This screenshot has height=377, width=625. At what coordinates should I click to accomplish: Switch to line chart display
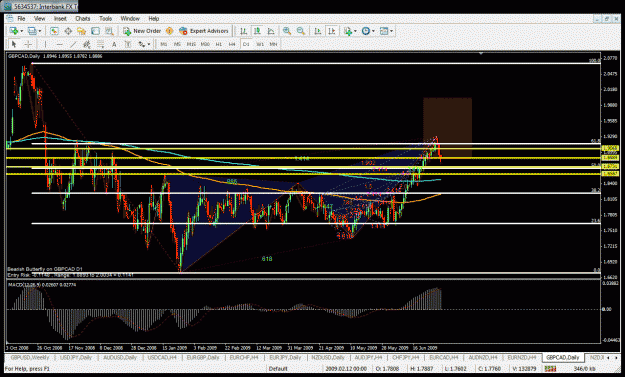271,31
